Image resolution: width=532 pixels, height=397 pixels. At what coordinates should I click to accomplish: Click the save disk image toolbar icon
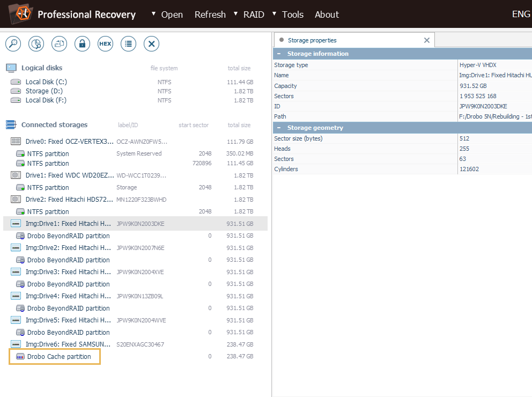point(60,44)
